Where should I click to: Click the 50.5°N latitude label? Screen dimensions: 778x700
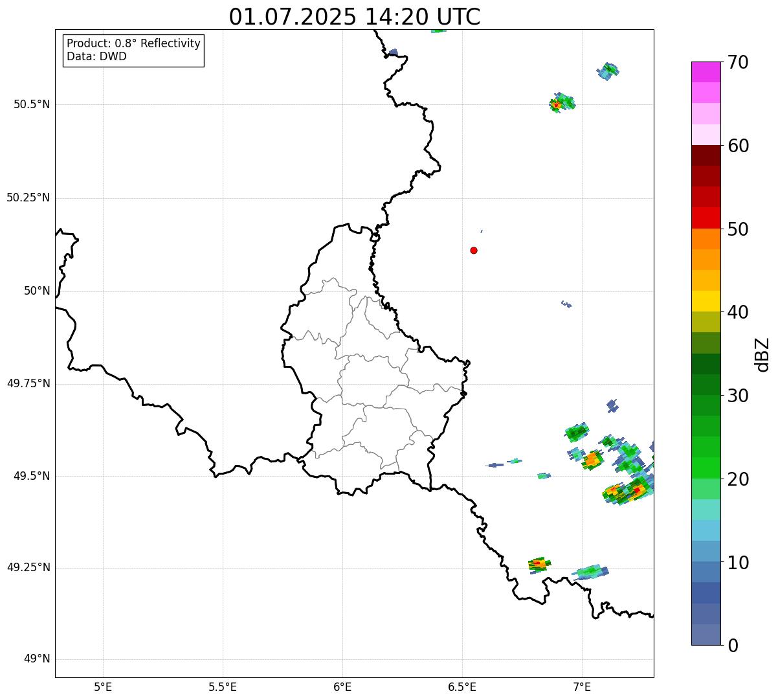pos(32,104)
